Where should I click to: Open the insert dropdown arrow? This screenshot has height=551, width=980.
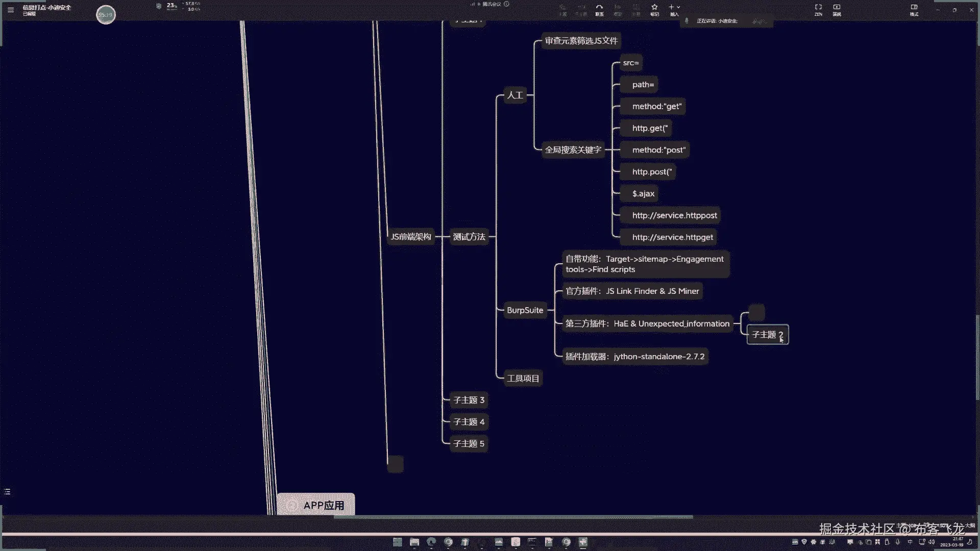point(678,8)
